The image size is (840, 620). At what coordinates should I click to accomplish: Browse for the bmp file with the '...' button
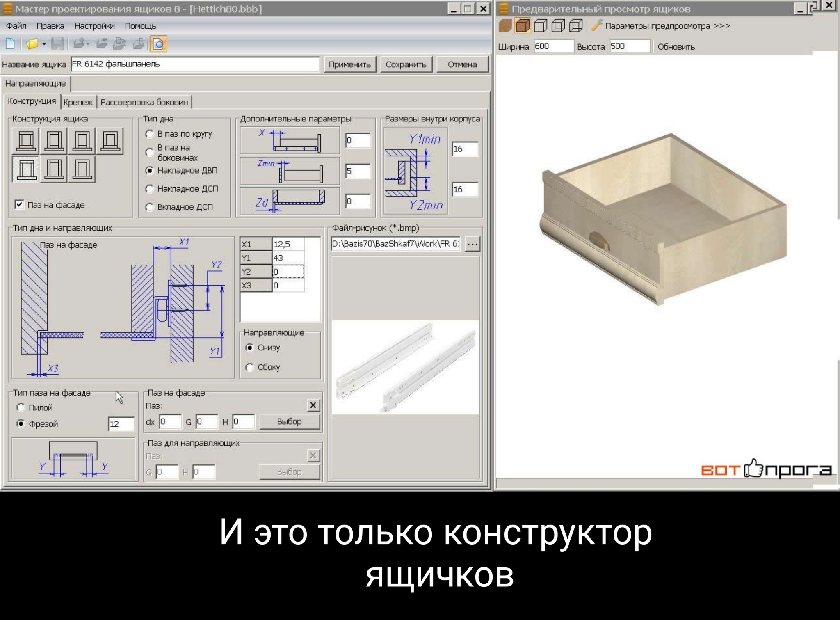(472, 244)
